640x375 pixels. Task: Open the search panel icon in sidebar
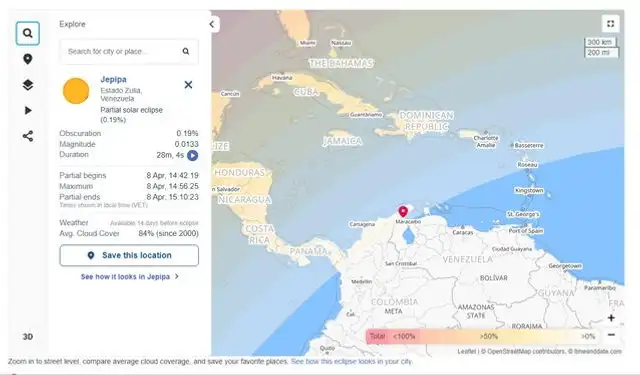click(27, 33)
